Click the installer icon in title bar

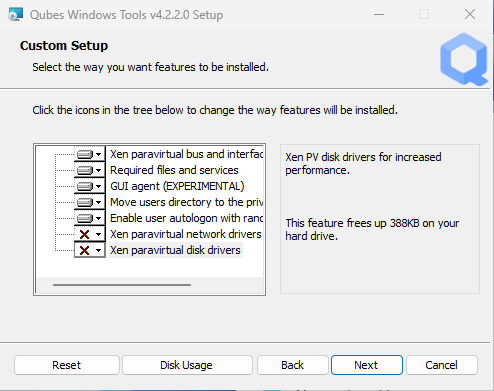[x=15, y=14]
